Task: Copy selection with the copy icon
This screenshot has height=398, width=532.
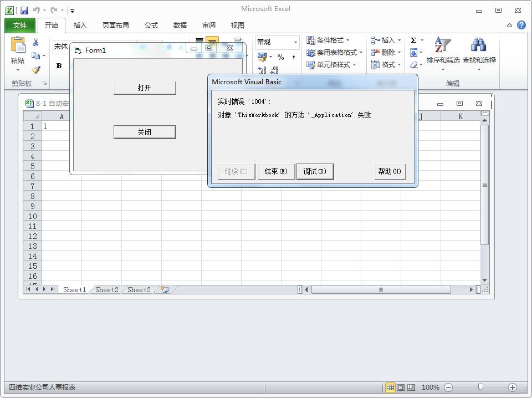Action: 35,55
